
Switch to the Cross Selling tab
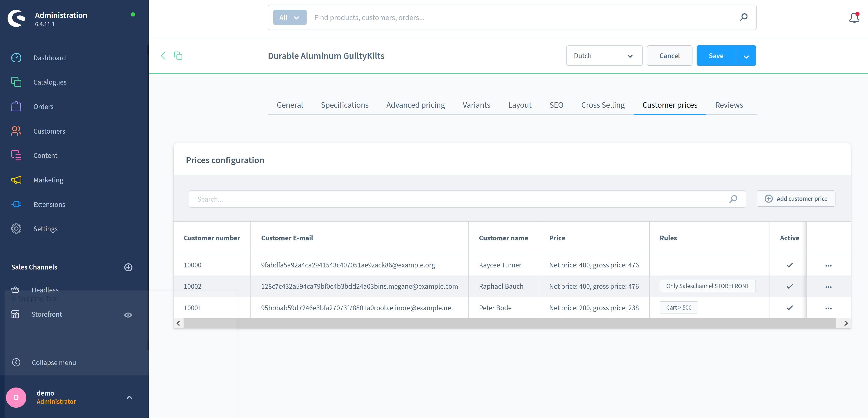coord(603,105)
